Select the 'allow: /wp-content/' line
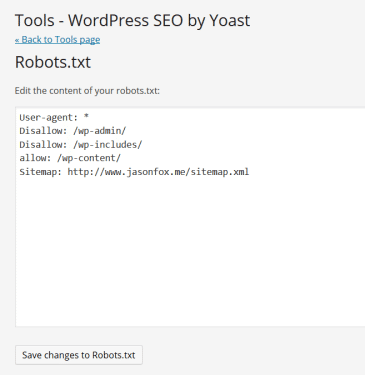 [70, 158]
